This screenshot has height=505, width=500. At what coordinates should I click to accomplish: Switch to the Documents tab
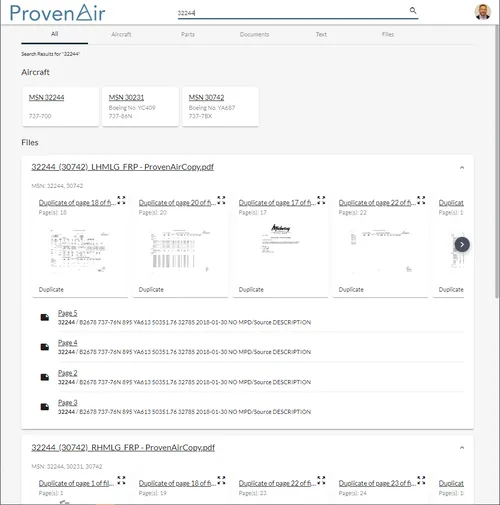point(254,34)
